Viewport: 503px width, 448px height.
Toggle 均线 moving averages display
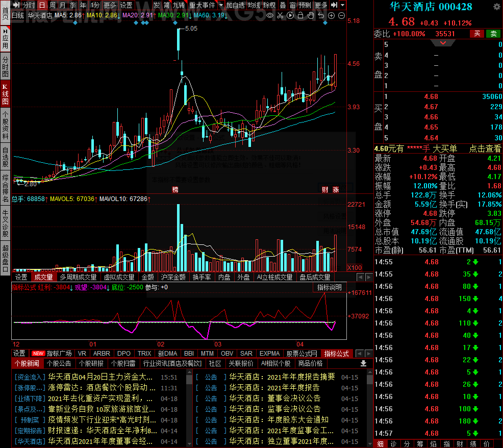click(x=254, y=5)
